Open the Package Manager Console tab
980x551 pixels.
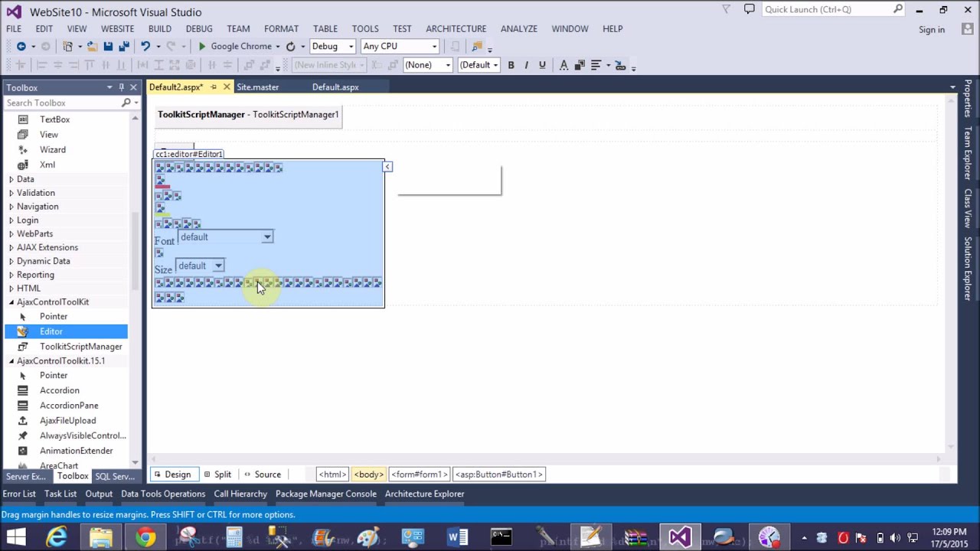tap(325, 494)
